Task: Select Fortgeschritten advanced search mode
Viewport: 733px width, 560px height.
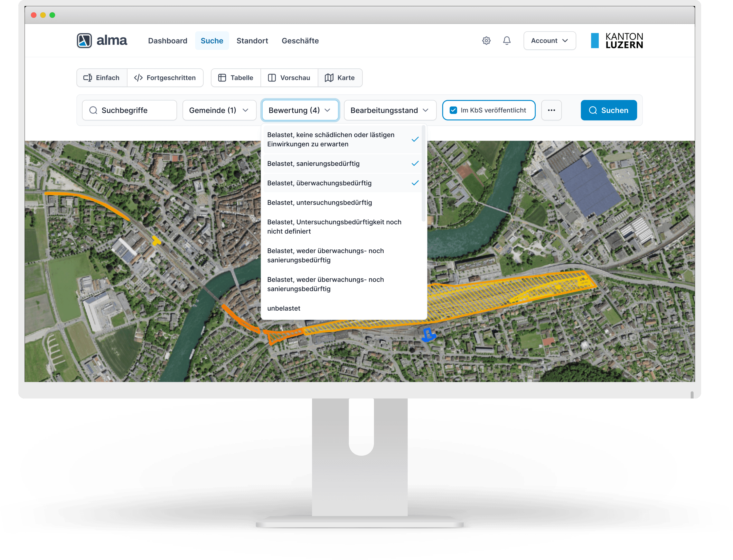Action: (165, 78)
